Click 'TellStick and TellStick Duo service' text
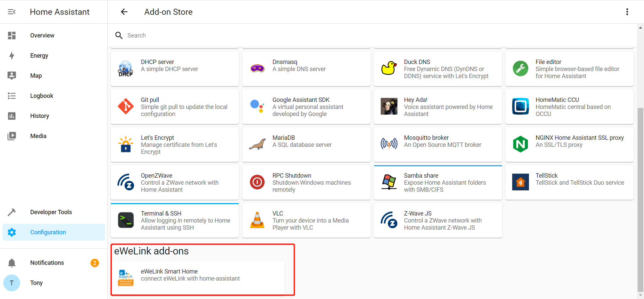644x299 pixels. pos(580,183)
